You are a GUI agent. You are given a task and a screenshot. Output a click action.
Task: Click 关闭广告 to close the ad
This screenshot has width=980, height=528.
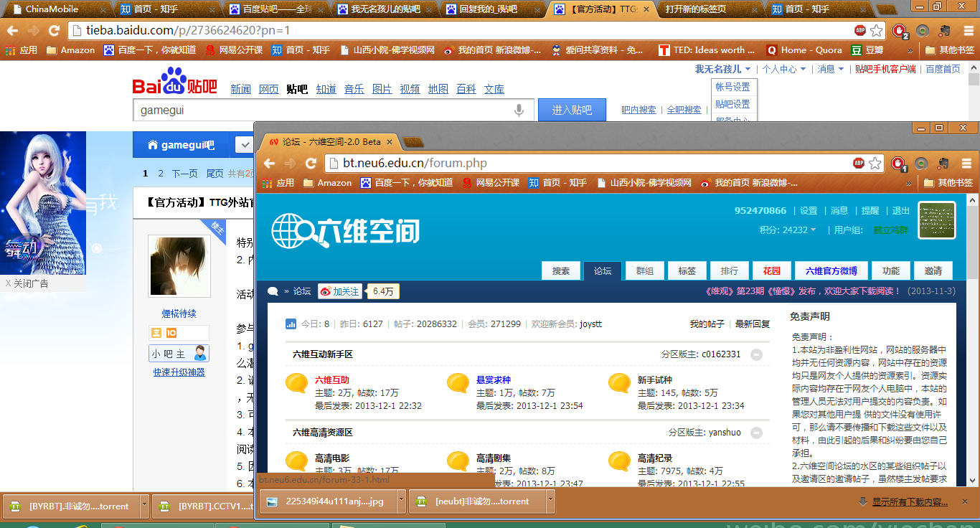(x=27, y=283)
